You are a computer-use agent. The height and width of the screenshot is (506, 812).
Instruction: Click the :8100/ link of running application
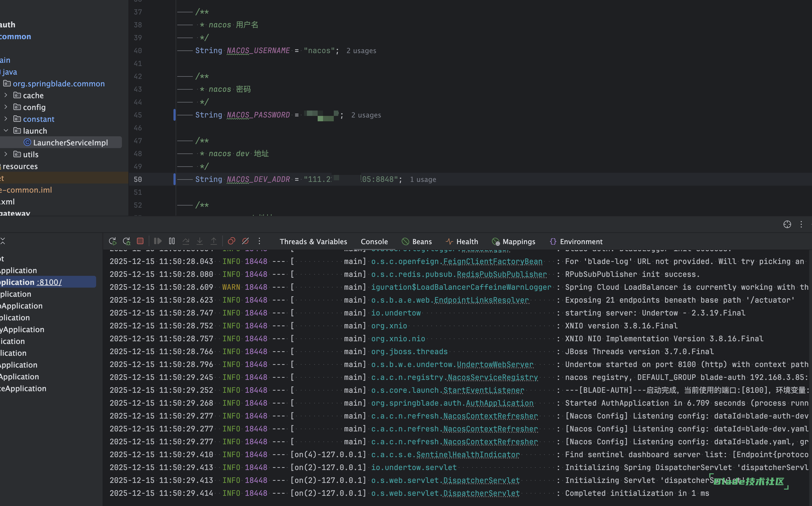pos(49,282)
